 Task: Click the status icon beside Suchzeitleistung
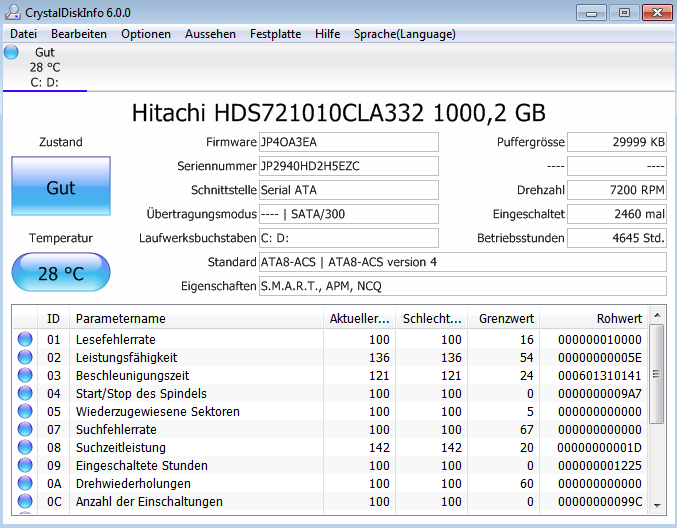(25, 448)
